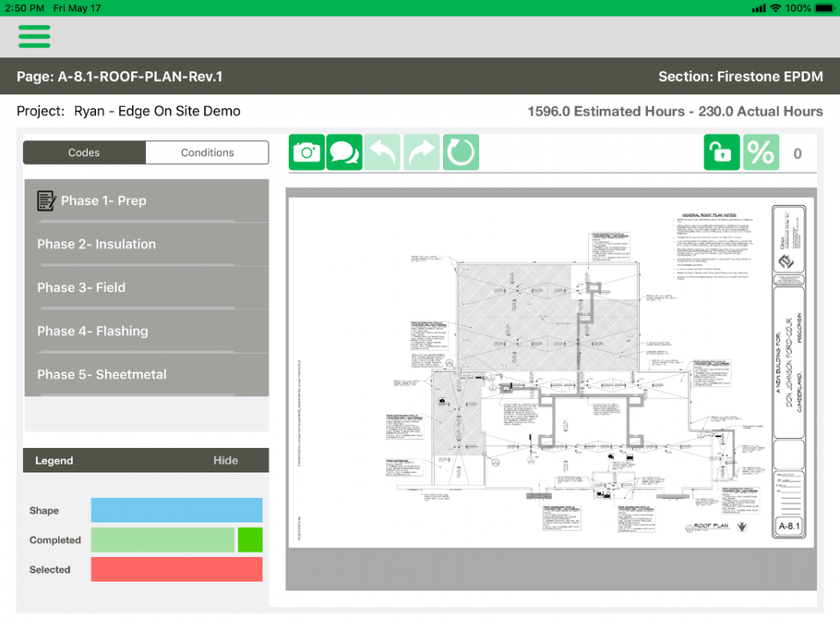Unlock editing with the green padlock toggle
Viewport: 840px width, 630px height.
[x=721, y=152]
